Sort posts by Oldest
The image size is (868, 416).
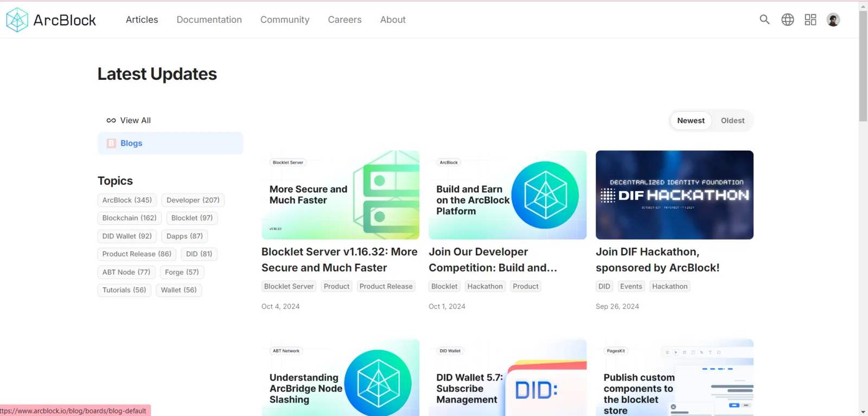732,121
